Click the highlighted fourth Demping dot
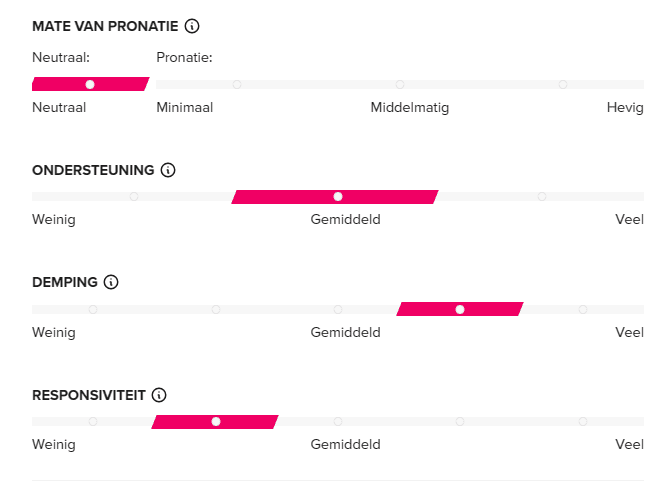The height and width of the screenshot is (502, 658). click(x=460, y=309)
